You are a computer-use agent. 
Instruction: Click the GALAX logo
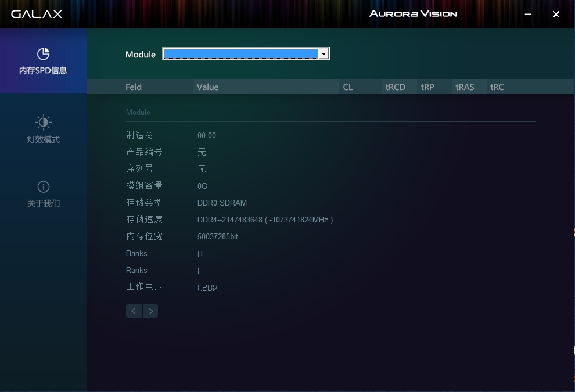click(x=37, y=14)
